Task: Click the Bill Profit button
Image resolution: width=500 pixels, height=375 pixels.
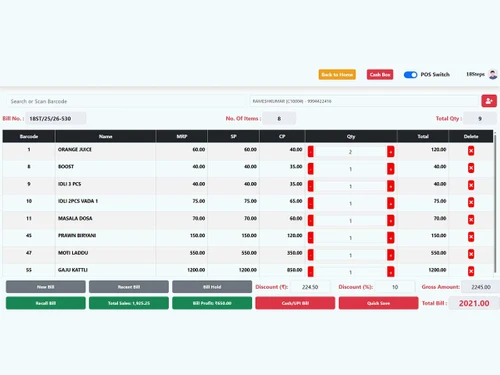Action: [x=212, y=303]
